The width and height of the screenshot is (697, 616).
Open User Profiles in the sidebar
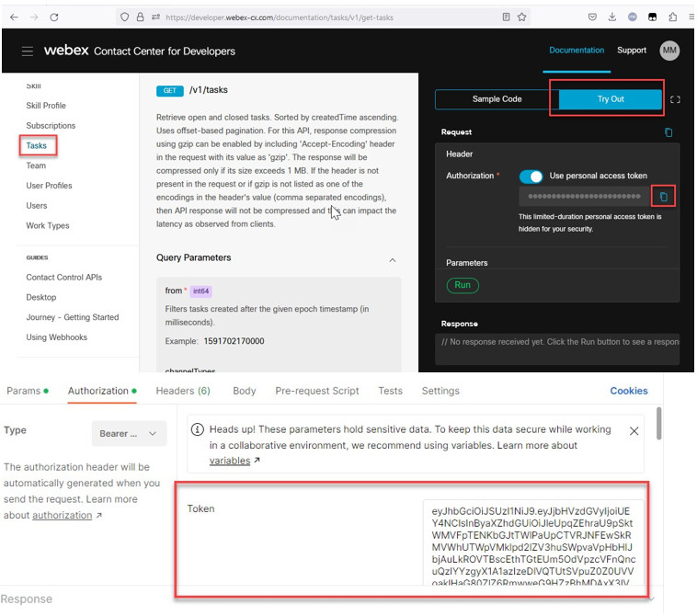point(49,186)
